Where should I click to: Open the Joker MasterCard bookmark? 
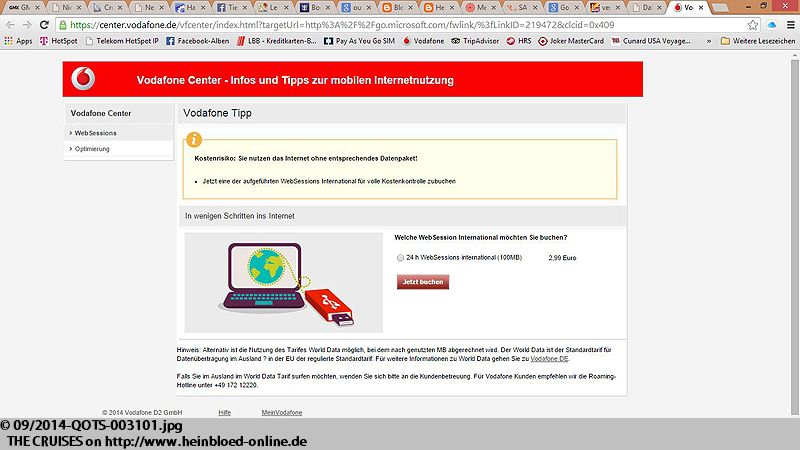(571, 41)
